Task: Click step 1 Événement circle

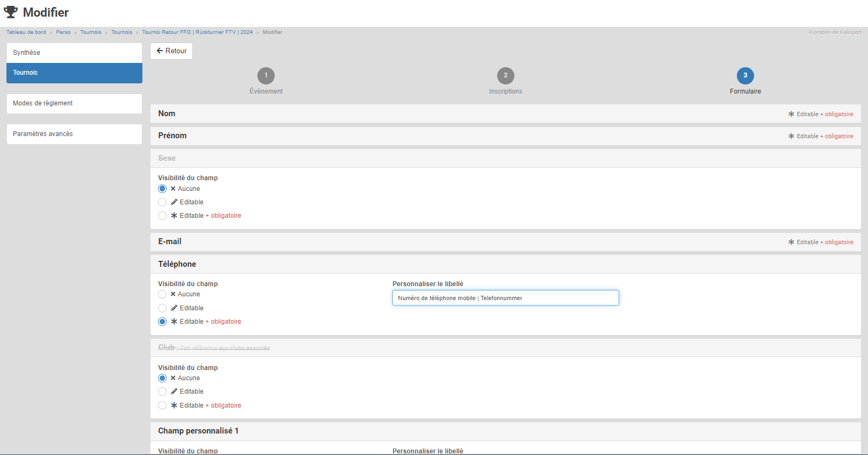Action: tap(266, 76)
